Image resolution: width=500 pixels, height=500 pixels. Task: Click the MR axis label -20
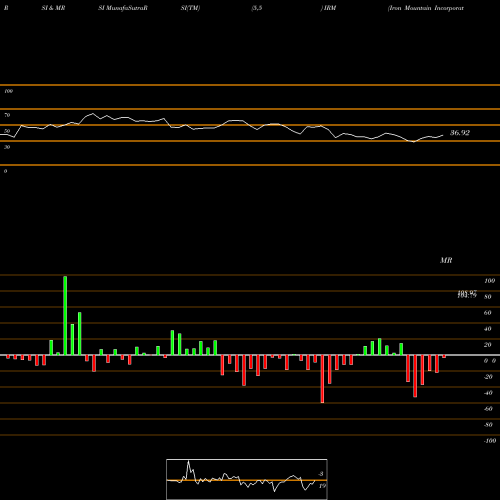[488, 377]
